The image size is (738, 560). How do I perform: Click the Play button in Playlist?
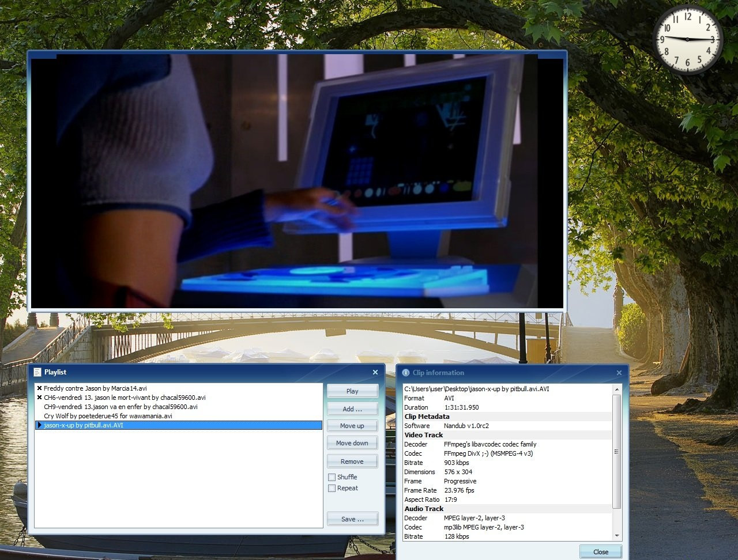click(352, 391)
